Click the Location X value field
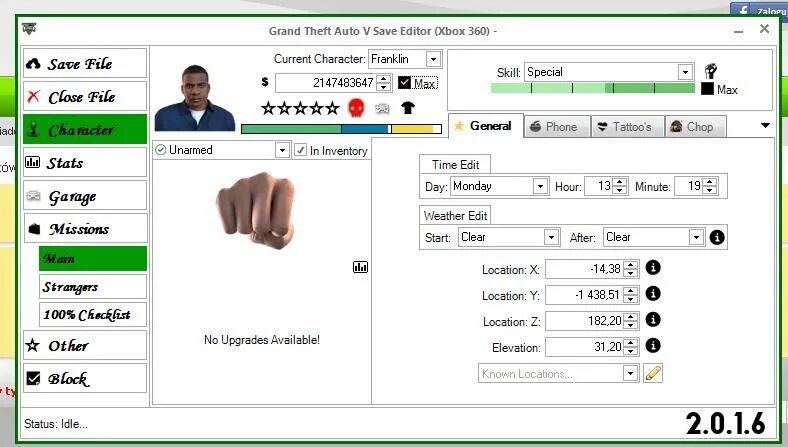Viewport: 788px width, 447px height. (x=584, y=269)
